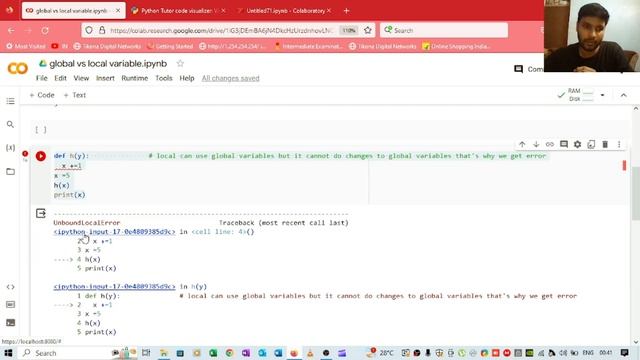Rename notebook title global vs local variable.ipynb
This screenshot has width=640, height=360.
pyautogui.click(x=108, y=64)
